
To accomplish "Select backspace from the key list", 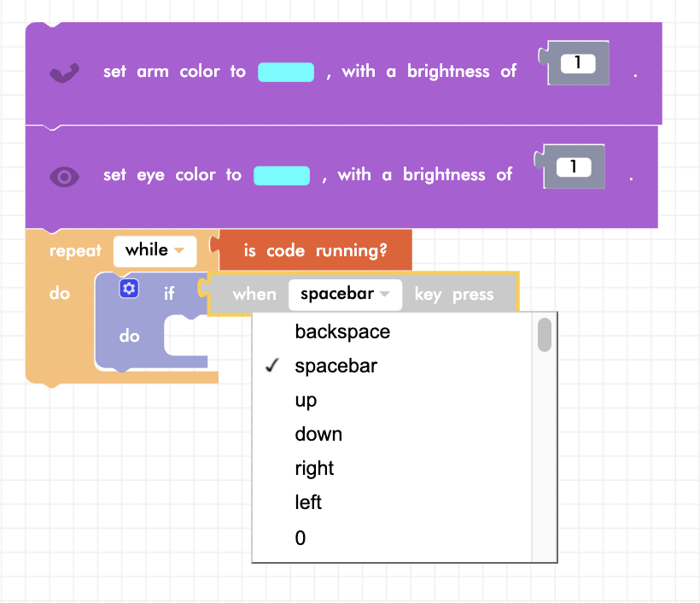I will pos(342,332).
